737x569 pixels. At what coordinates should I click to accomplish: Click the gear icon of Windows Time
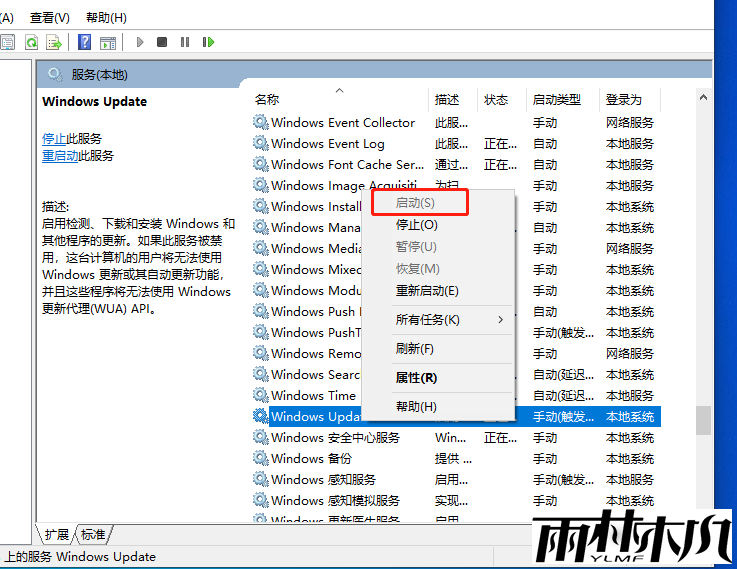tap(260, 395)
